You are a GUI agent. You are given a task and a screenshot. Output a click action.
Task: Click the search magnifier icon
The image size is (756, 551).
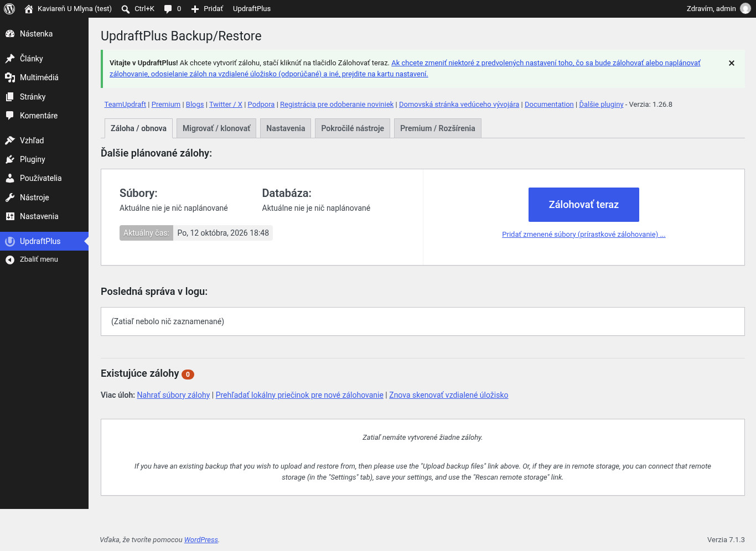coord(126,9)
